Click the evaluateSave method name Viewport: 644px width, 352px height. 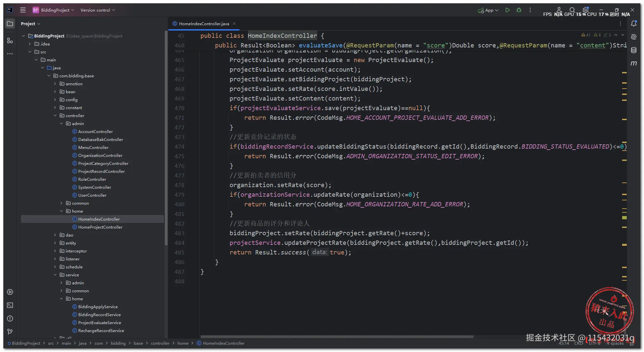(321, 45)
